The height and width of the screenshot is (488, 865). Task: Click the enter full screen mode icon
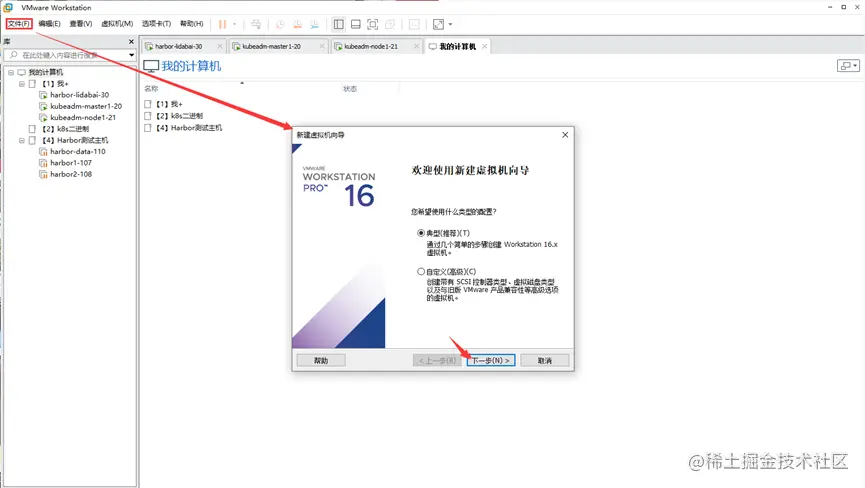tap(373, 24)
